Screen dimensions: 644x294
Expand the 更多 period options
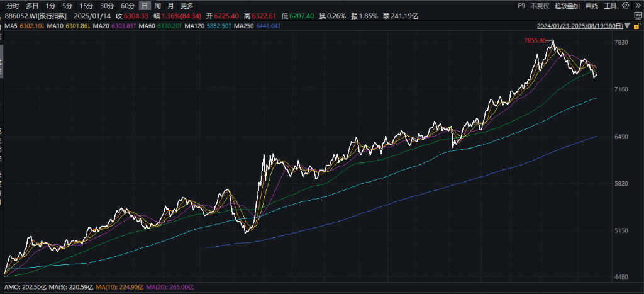pyautogui.click(x=187, y=6)
